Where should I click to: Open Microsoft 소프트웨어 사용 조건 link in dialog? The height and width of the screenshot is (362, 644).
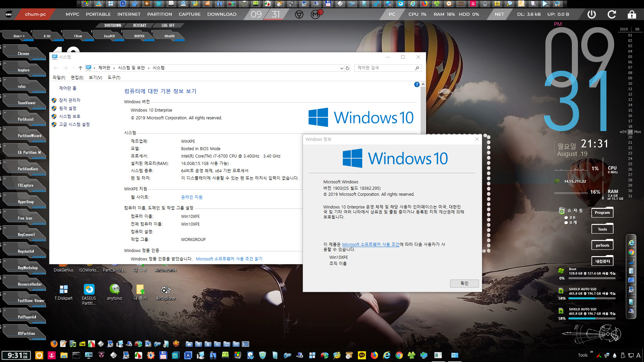(371, 244)
